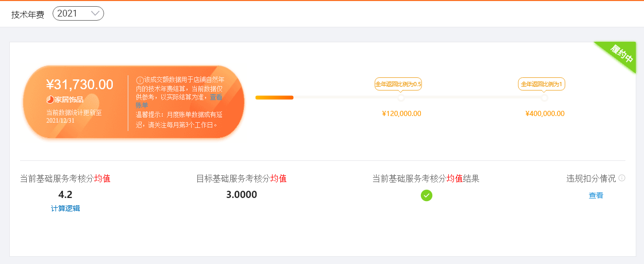The image size is (644, 264).
Task: Select the ratio 1 milestone circle
Action: [544, 97]
